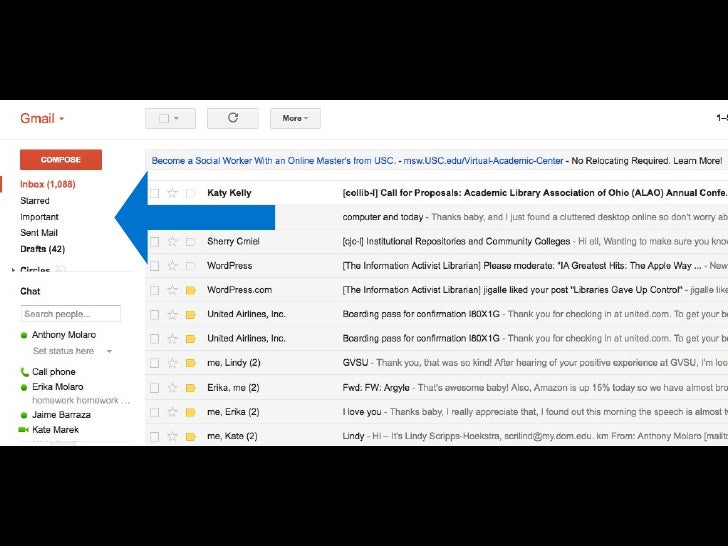Tick the me, Lindy email checkbox

point(155,363)
